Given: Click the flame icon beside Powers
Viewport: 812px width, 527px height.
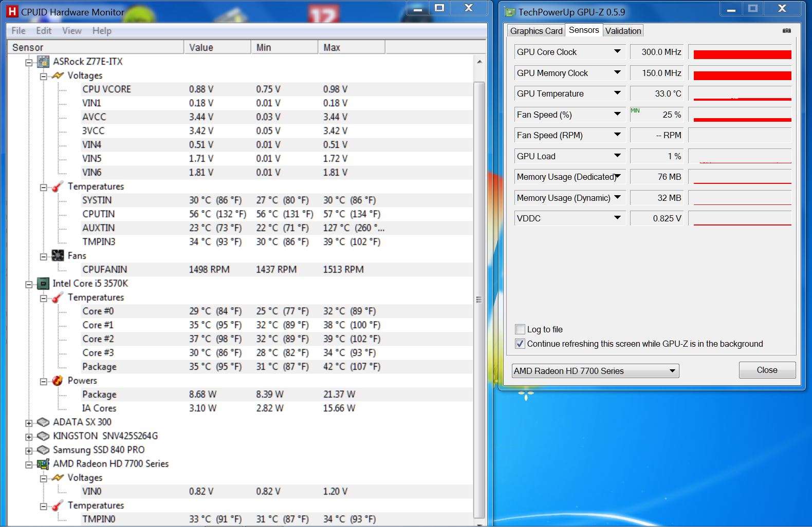Looking at the screenshot, I should (58, 381).
